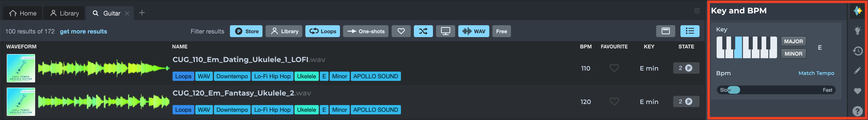Toggle the Loops filter
Image resolution: width=868 pixels, height=120 pixels.
(322, 31)
